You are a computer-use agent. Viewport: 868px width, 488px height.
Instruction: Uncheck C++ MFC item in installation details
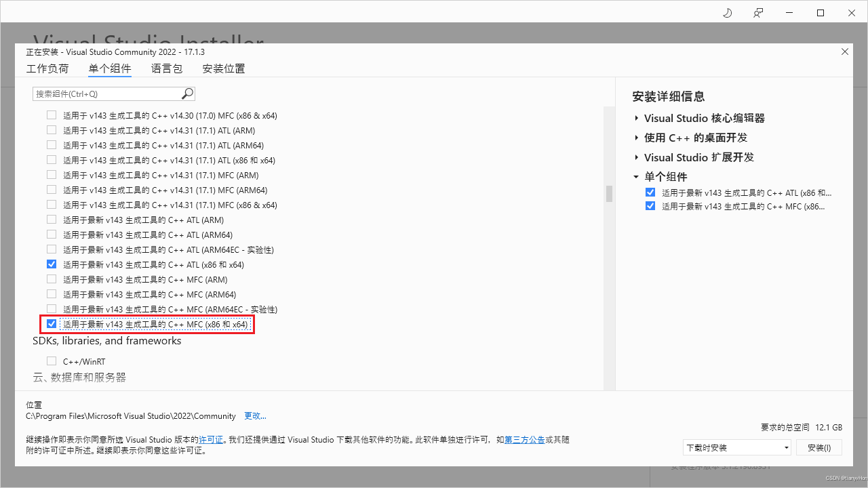pyautogui.click(x=650, y=206)
